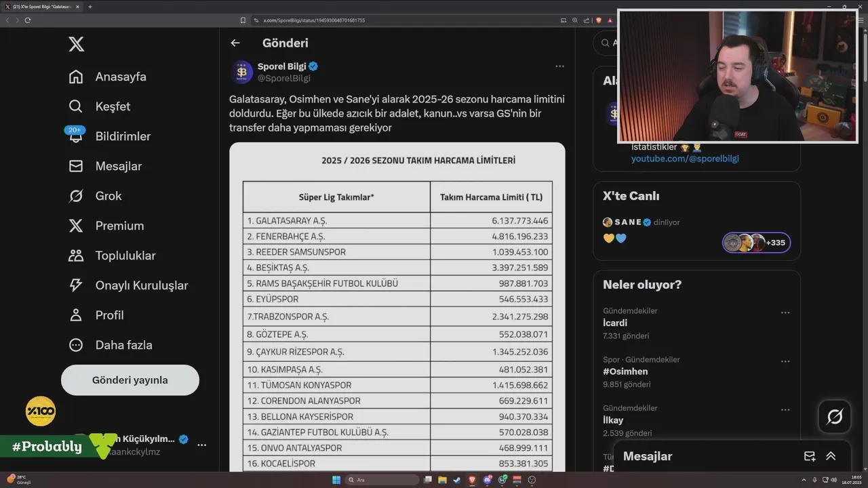Viewport: 868px width, 488px height.
Task: Select the Sporel Bilgi browser tab
Action: coord(43,7)
